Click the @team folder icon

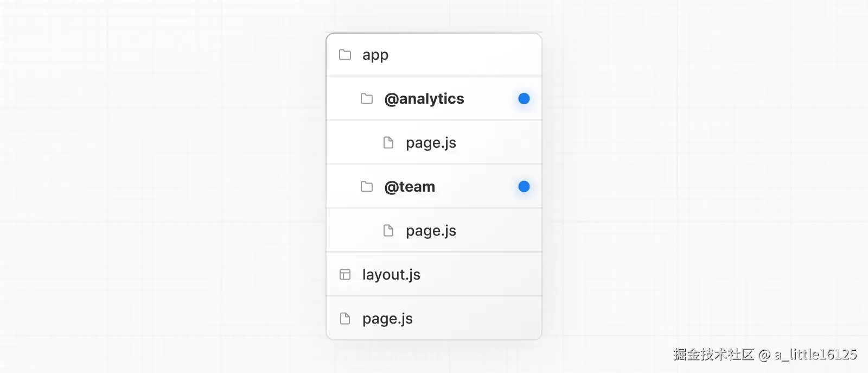(x=367, y=187)
